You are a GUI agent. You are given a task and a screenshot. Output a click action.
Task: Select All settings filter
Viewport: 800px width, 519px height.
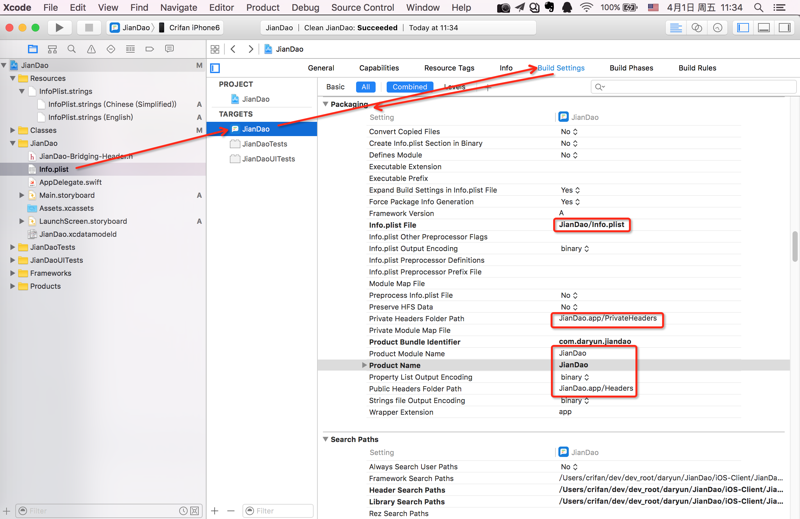366,87
